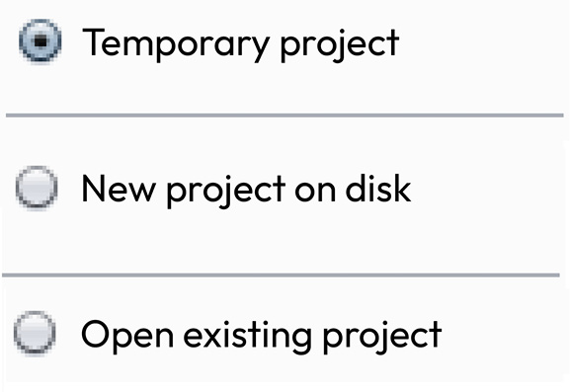Image resolution: width=570 pixels, height=392 pixels.
Task: Click the word 'project' in the Open existing row
Action: tap(382, 336)
